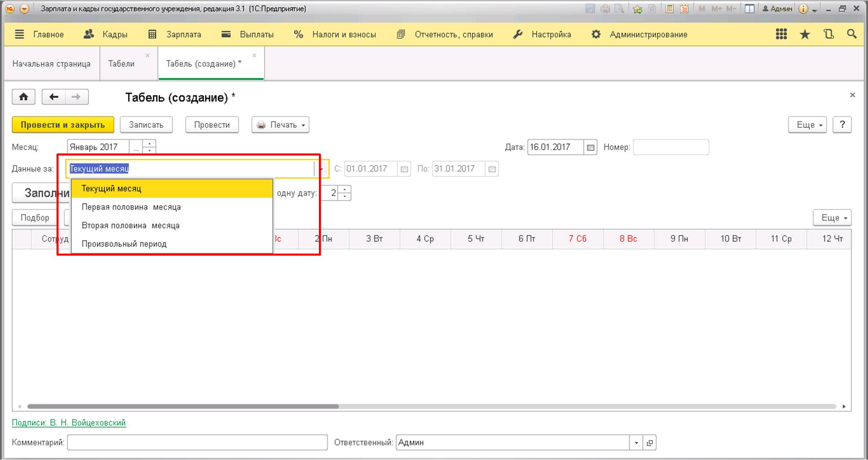Open the Ответственный field dropdown arrow
This screenshot has height=460, width=868.
coord(636,442)
